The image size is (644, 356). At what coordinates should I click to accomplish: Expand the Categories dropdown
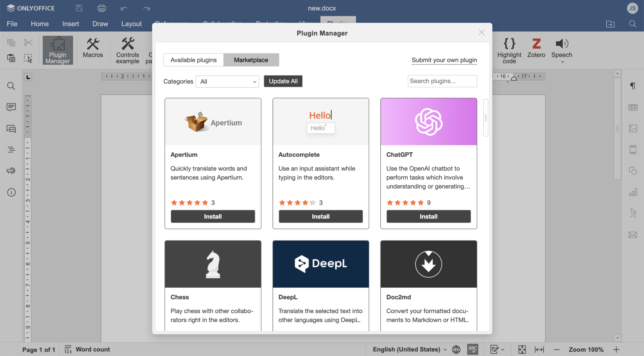[x=227, y=82]
